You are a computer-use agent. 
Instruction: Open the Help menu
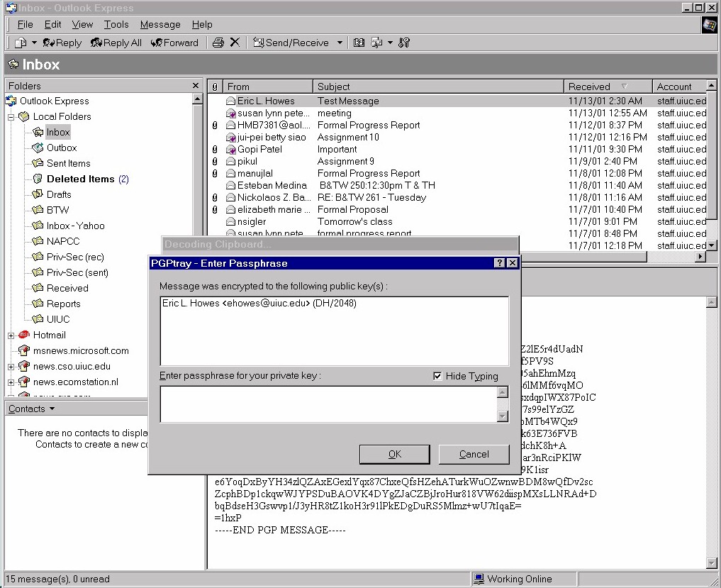202,24
